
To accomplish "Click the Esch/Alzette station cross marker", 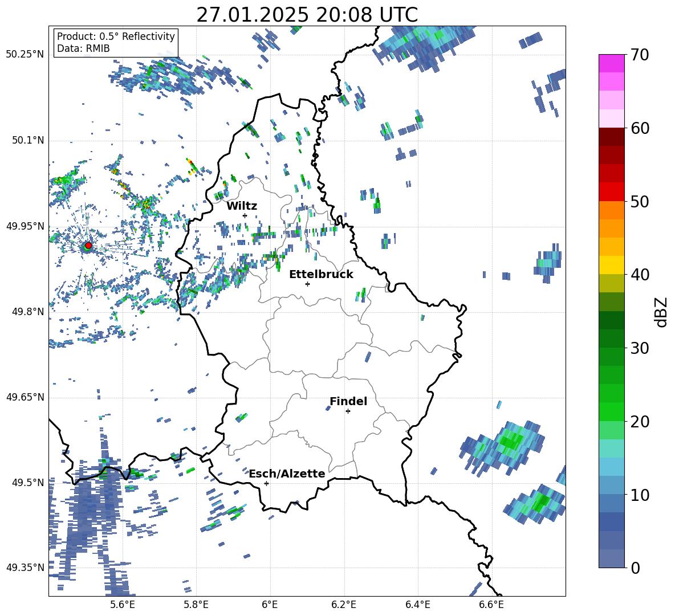I will coord(266,483).
